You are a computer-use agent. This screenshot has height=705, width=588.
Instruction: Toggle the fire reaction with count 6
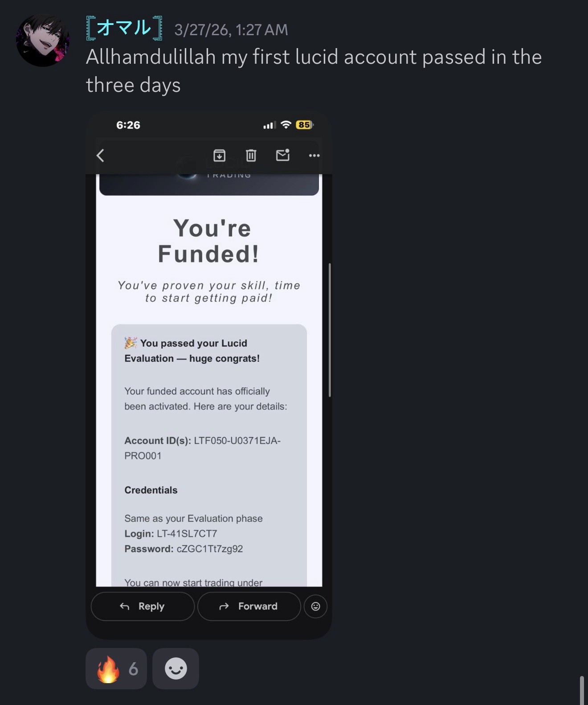tap(116, 668)
